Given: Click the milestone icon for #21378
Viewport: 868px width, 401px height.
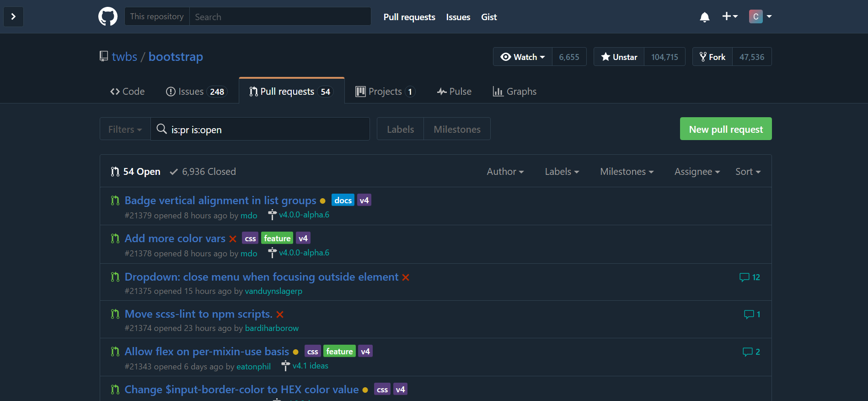Looking at the screenshot, I should [x=272, y=253].
